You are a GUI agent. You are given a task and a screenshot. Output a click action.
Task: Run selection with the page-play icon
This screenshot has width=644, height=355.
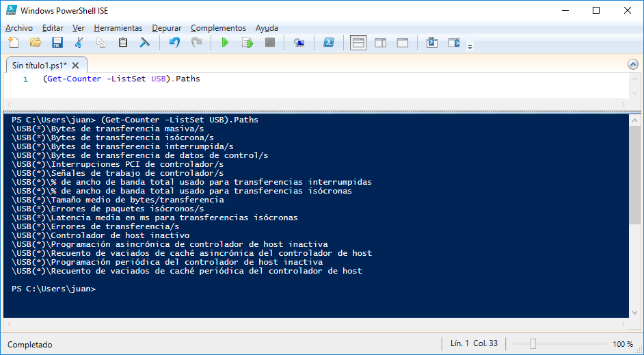(x=247, y=42)
